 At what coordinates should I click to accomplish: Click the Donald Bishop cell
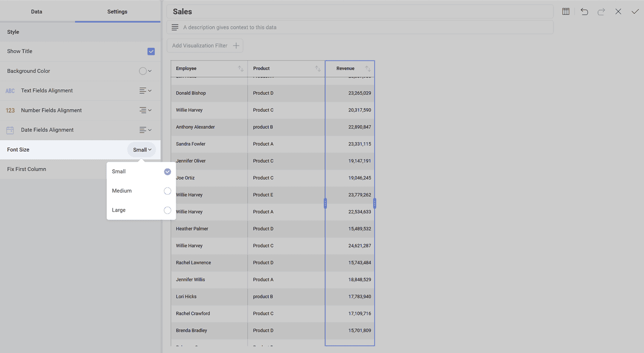coord(209,93)
